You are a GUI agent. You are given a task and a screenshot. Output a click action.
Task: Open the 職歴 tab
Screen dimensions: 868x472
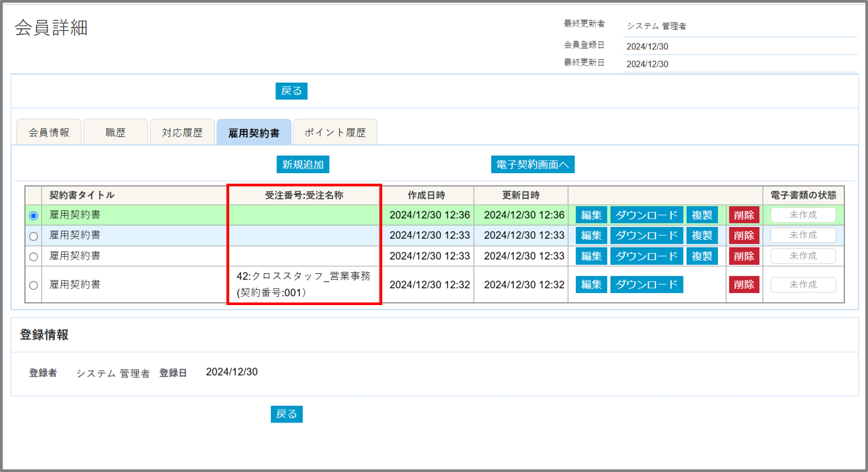click(116, 132)
